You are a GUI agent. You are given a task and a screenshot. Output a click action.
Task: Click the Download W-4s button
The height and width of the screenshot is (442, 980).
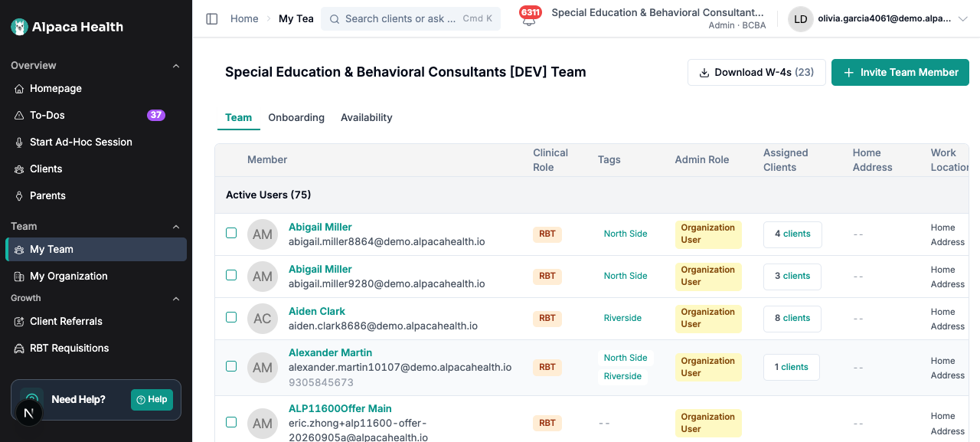pyautogui.click(x=756, y=73)
